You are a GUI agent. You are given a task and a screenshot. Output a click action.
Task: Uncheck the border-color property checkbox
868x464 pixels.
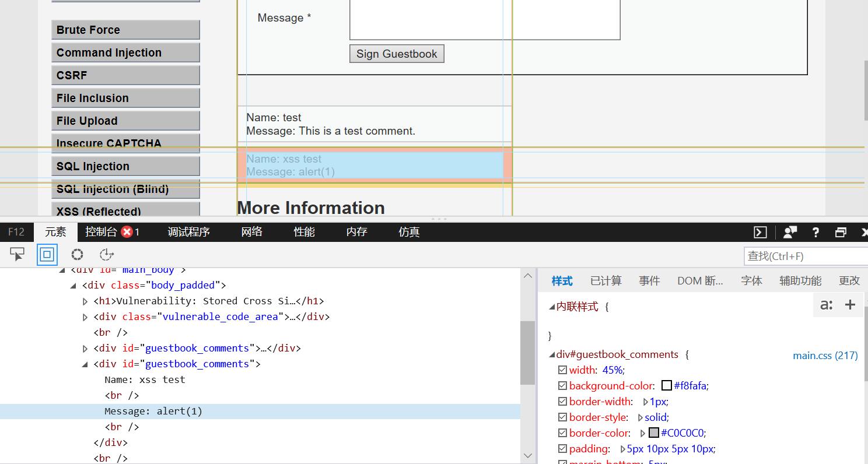(562, 433)
